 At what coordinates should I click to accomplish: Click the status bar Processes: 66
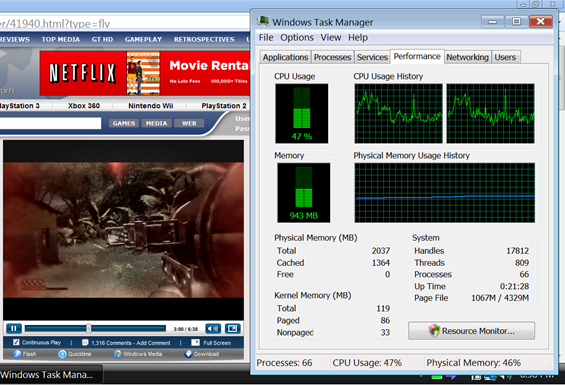[x=284, y=363]
